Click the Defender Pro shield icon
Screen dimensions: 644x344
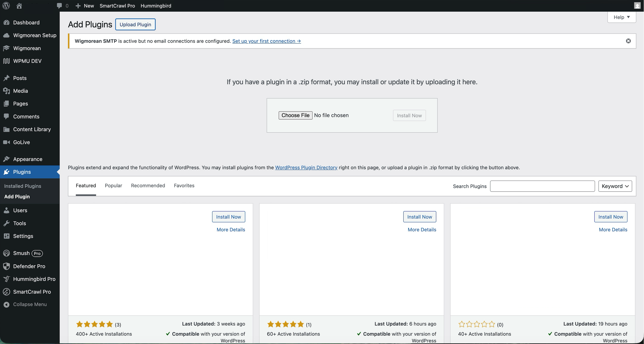pos(6,266)
